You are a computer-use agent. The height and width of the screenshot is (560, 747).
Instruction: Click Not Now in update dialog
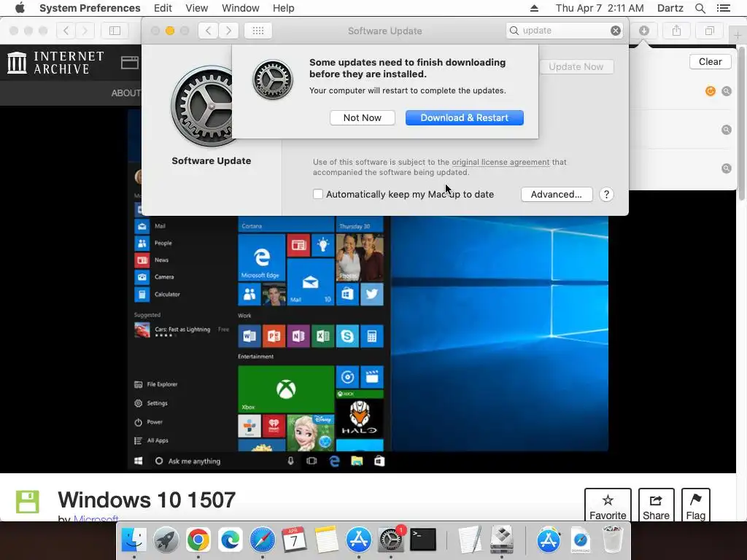(362, 117)
